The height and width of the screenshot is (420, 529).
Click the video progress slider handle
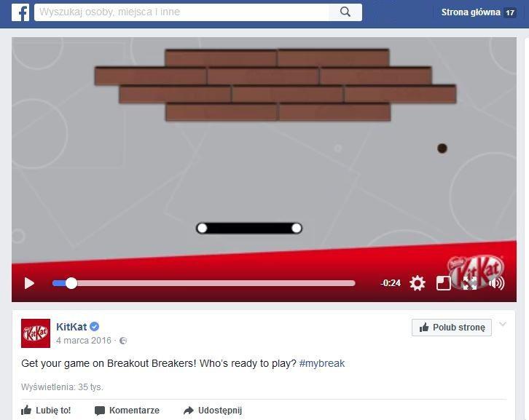tap(71, 283)
